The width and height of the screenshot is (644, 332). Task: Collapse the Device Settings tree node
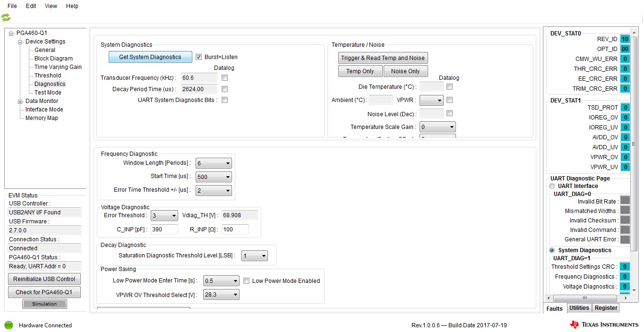click(20, 42)
